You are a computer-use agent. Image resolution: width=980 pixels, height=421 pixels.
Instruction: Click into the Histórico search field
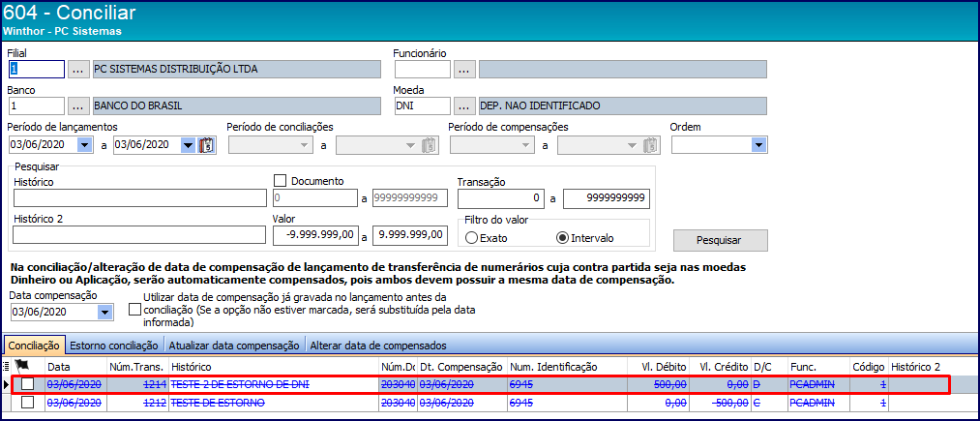pyautogui.click(x=140, y=198)
